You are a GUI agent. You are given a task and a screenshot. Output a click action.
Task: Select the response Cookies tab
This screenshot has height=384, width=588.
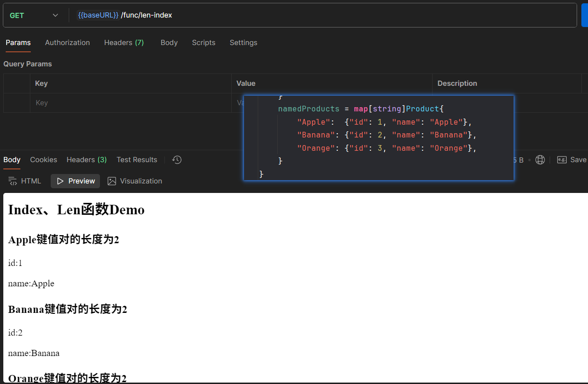44,160
